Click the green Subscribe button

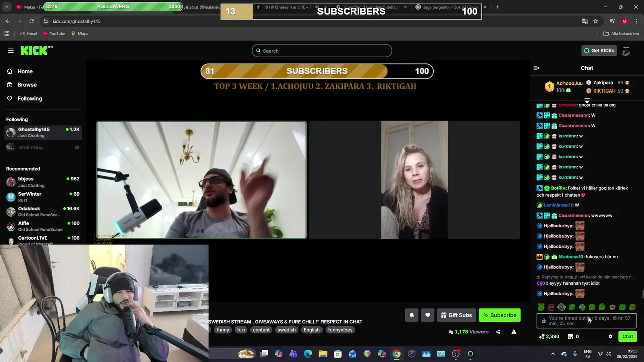[500, 315]
